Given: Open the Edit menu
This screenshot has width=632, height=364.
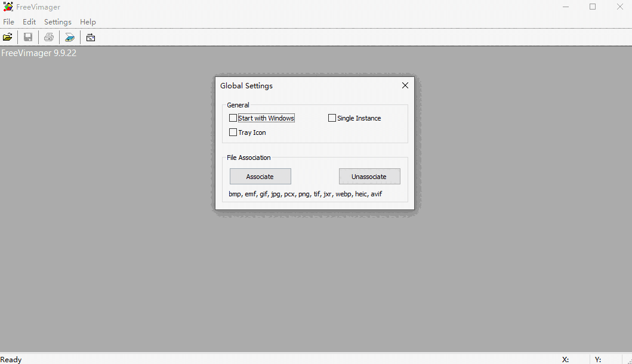Looking at the screenshot, I should tap(29, 21).
